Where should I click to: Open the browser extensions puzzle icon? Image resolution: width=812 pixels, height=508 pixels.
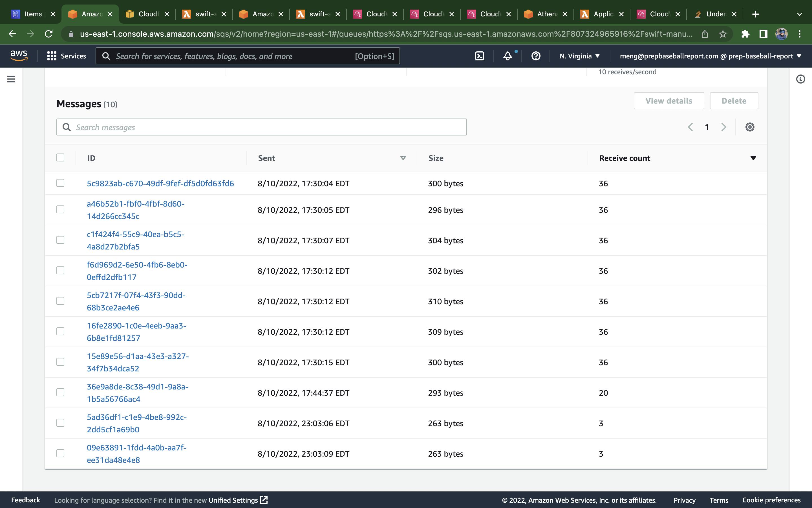(745, 34)
